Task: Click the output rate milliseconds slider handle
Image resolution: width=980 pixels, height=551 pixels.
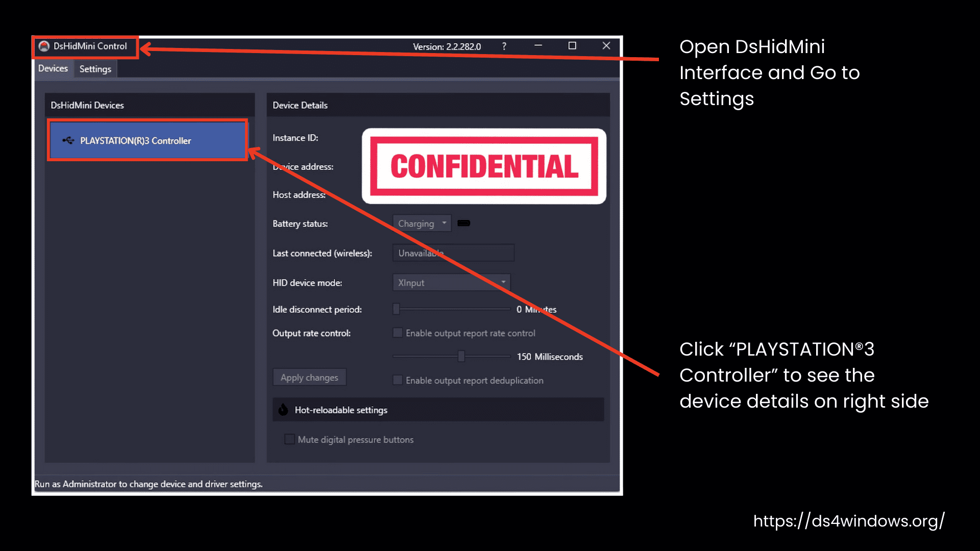Action: [x=461, y=357]
